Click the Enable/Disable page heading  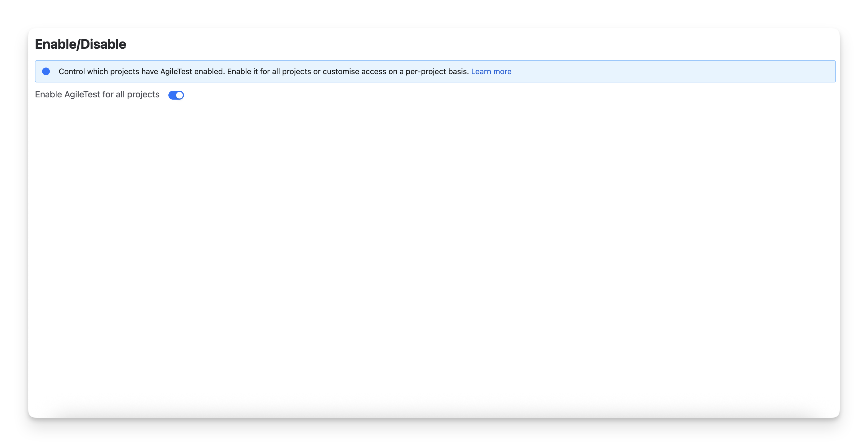[x=81, y=45]
